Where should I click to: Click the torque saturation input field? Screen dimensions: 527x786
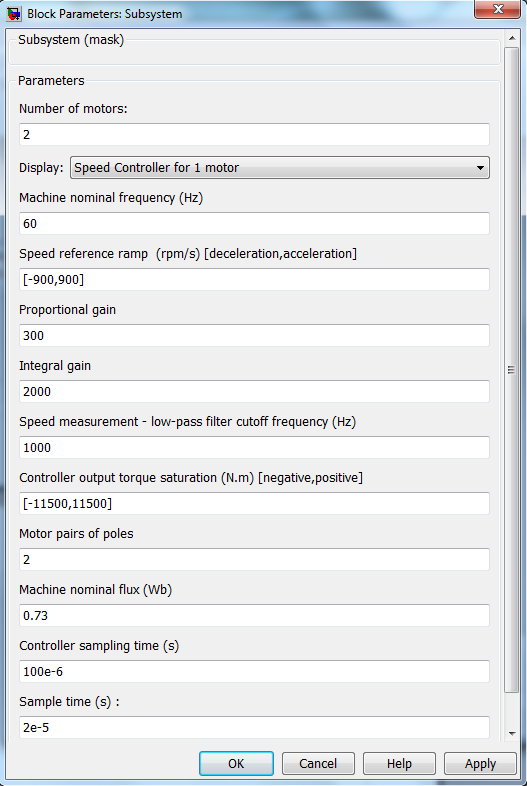coord(254,503)
